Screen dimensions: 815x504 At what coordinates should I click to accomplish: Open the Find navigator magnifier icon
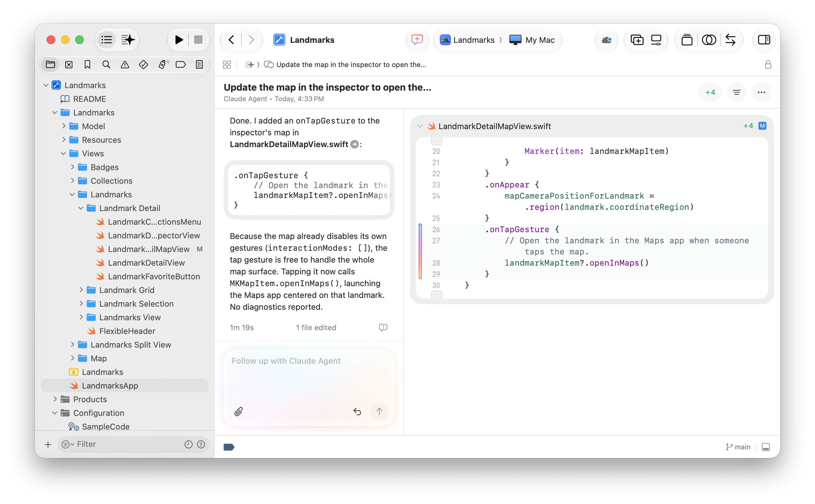click(x=106, y=64)
